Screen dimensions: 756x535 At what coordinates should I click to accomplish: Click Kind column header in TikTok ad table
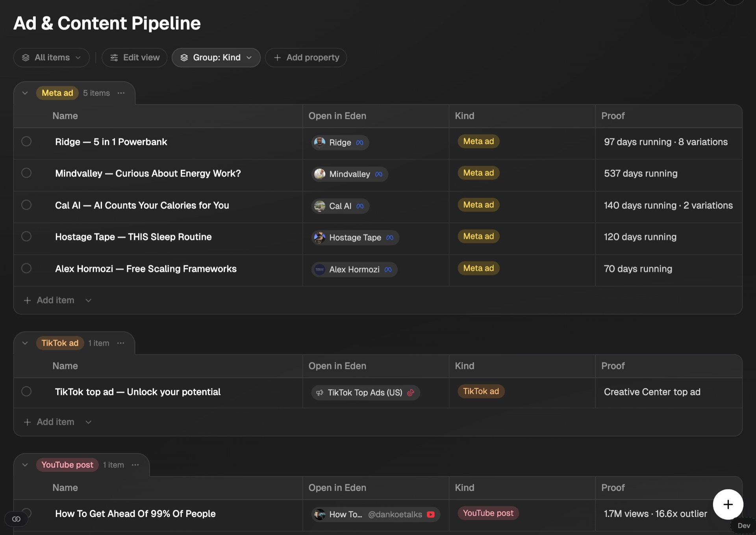[x=465, y=366]
